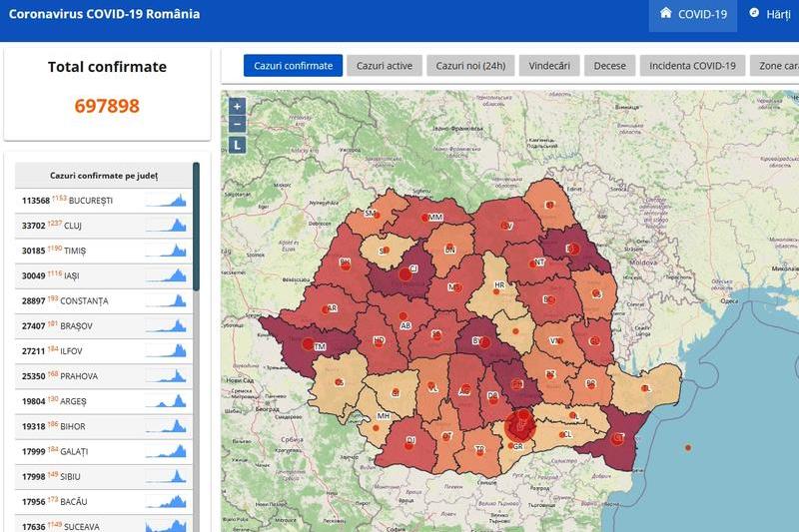Open the Incidența COVID-19 tab
Screen dimensions: 799x532
pos(692,66)
